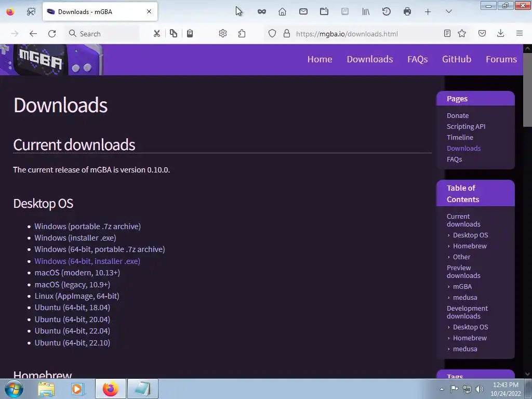Click the screenshot scissors icon beside the tab

pos(31,12)
